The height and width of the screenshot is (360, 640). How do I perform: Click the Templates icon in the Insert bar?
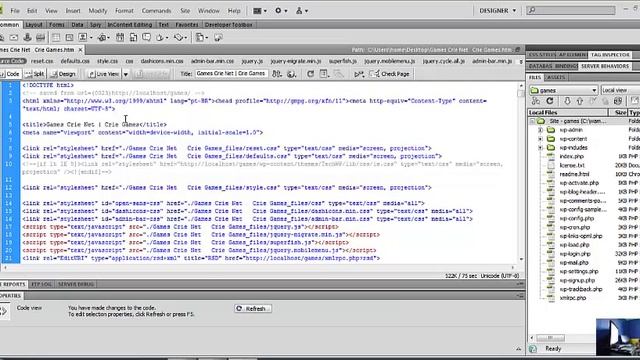(x=201, y=38)
